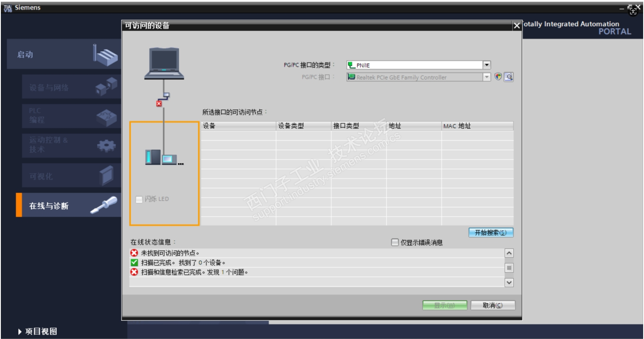Click the 取消(C) button
644x339 pixels.
point(493,305)
